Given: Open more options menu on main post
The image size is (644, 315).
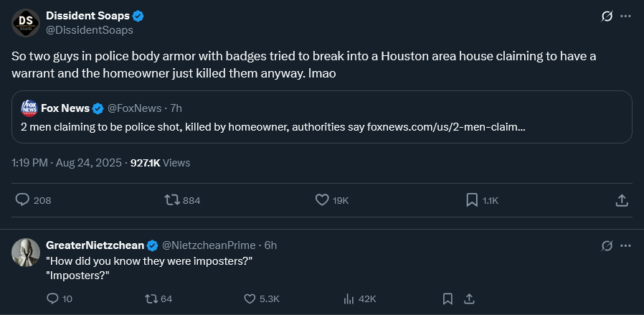Looking at the screenshot, I should point(625,16).
